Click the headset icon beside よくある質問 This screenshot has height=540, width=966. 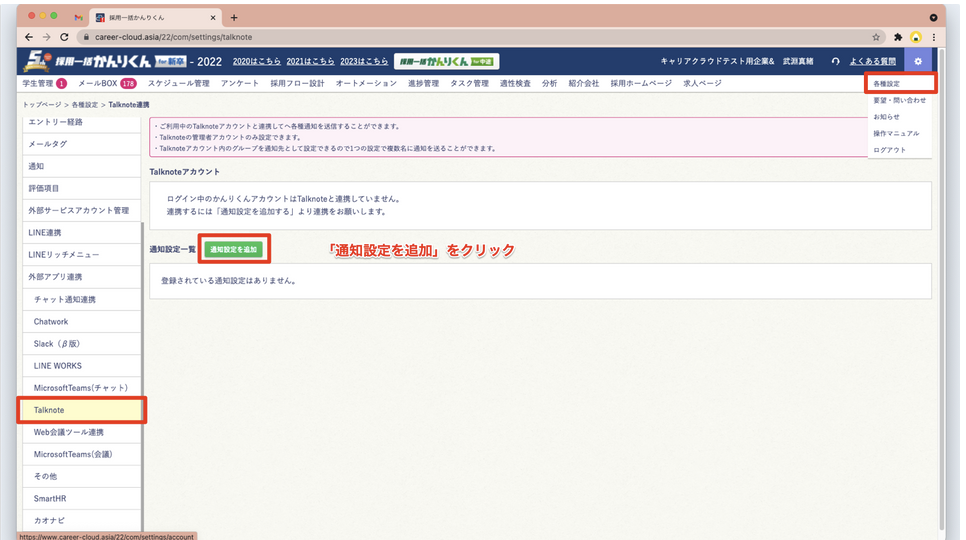click(x=835, y=62)
